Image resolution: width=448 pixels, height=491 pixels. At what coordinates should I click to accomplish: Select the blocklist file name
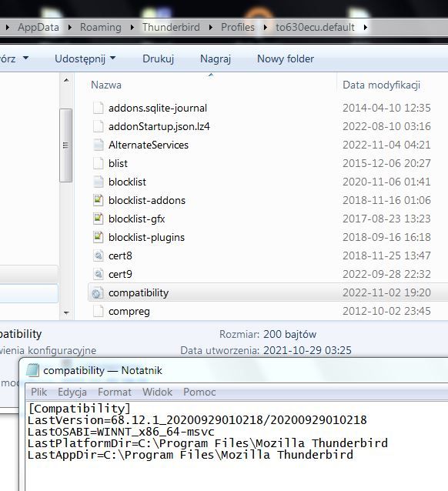[x=127, y=182]
